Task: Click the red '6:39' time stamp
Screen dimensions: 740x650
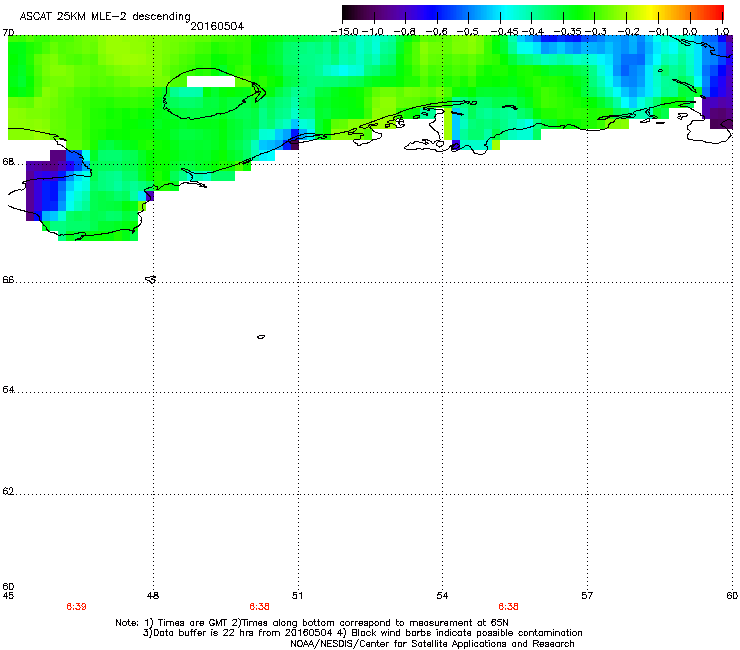Action: [x=76, y=607]
